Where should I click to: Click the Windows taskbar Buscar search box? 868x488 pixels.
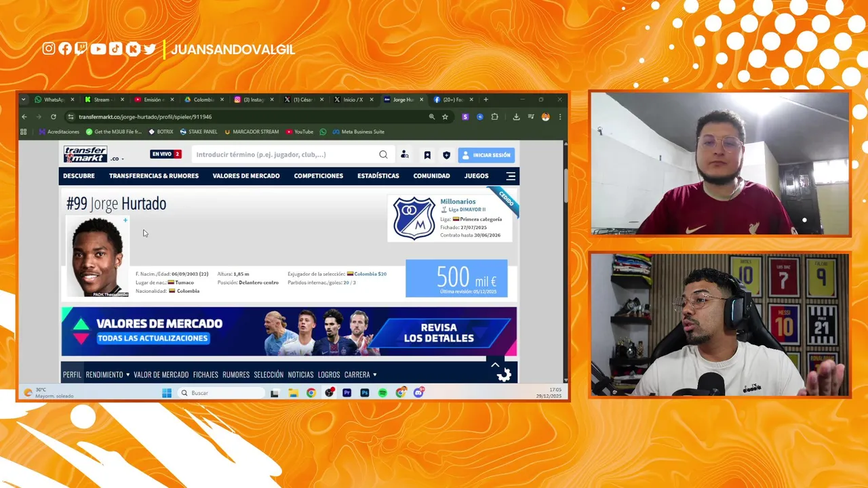tap(221, 393)
